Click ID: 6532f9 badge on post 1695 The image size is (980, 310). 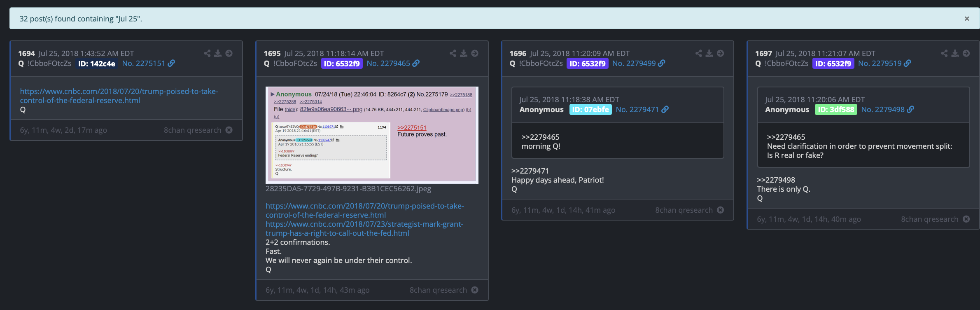342,63
